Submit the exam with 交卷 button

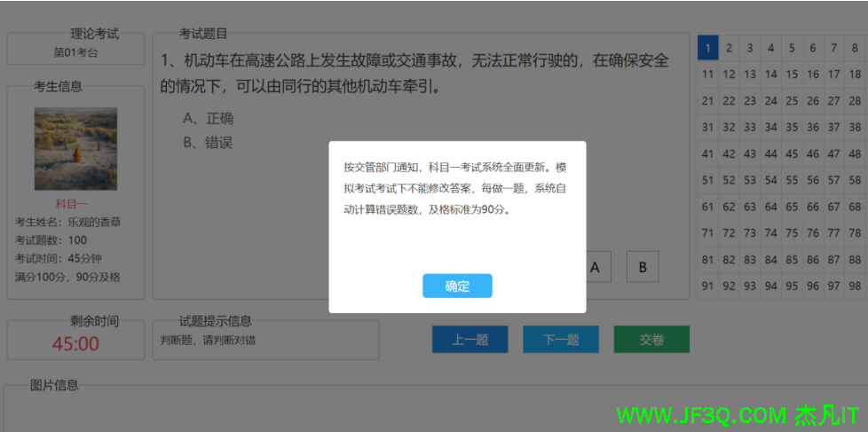[x=651, y=340]
